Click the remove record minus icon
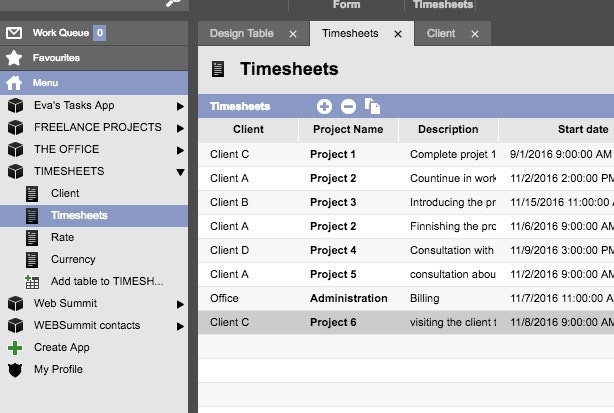 tap(348, 106)
